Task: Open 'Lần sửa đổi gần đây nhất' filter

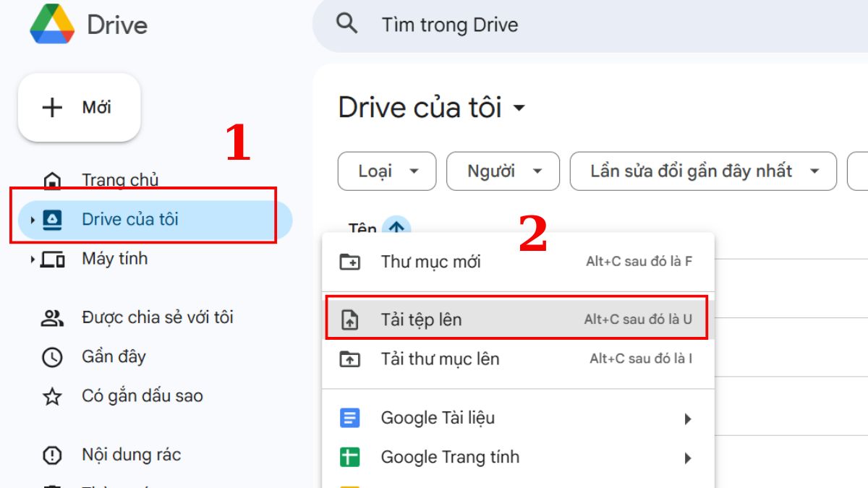Action: coord(703,171)
